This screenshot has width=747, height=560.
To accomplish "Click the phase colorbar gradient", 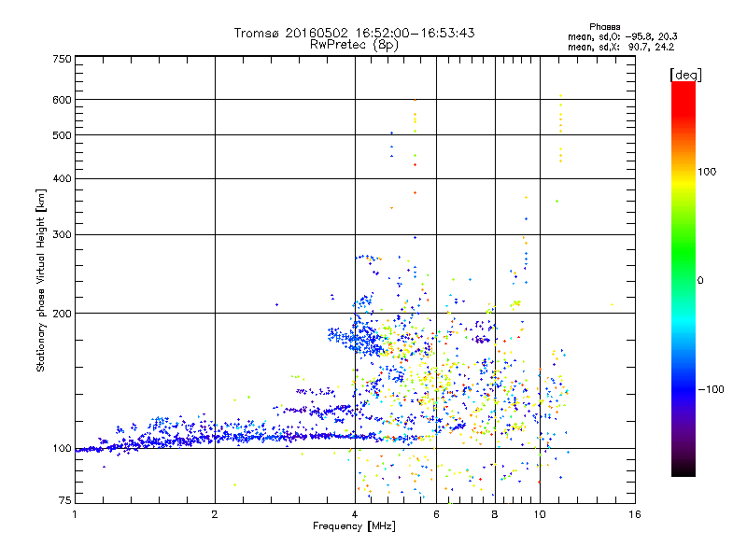I will tap(684, 278).
